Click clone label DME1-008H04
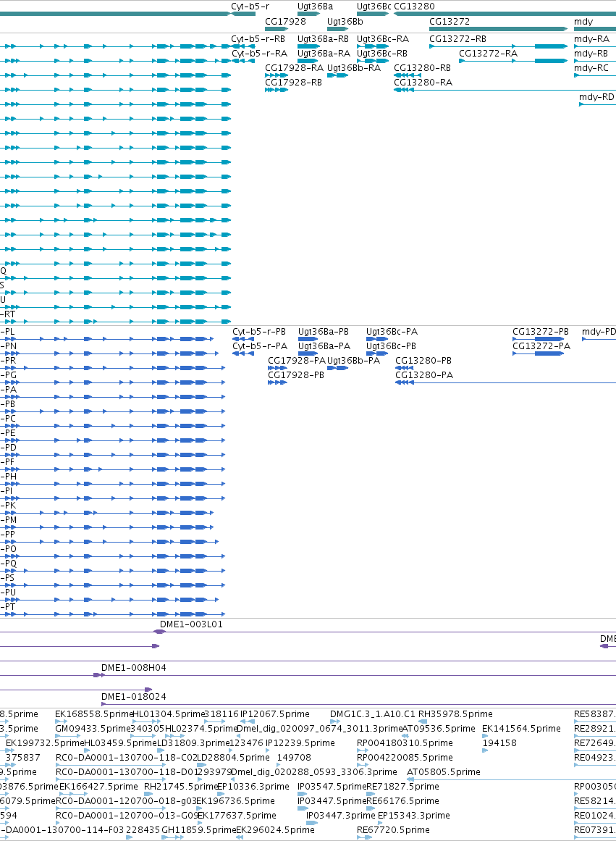Image resolution: width=616 pixels, height=841 pixels. point(134,669)
